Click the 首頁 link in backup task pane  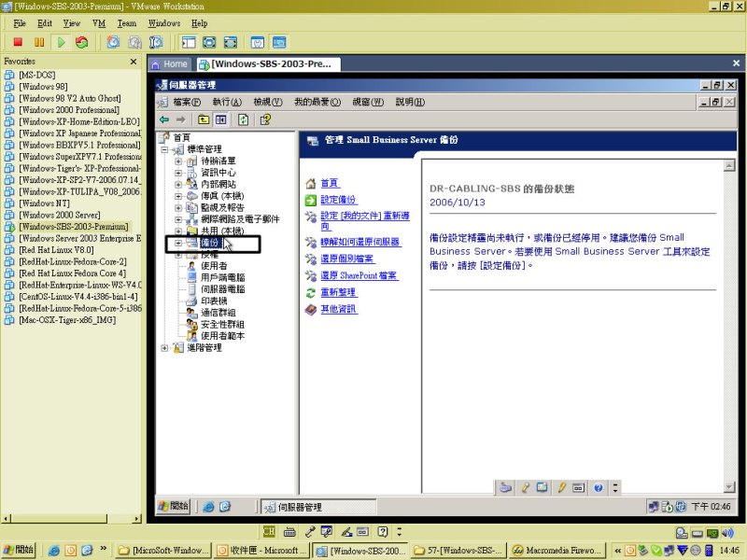tap(330, 183)
